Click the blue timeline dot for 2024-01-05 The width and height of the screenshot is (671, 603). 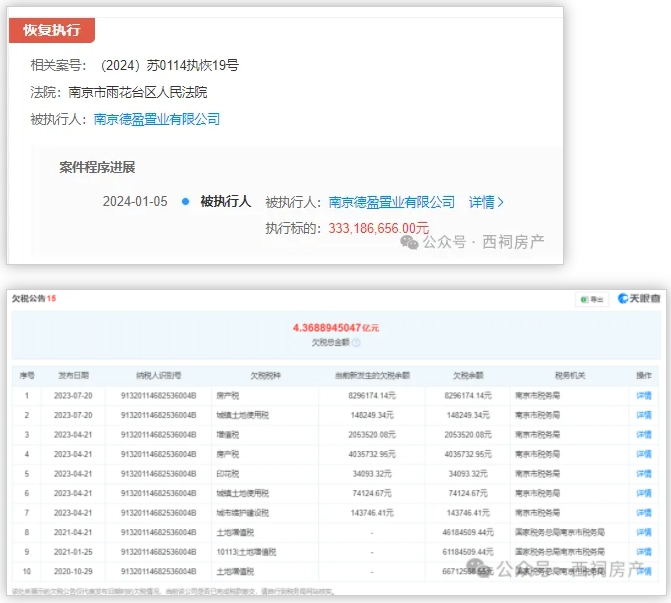(x=185, y=202)
